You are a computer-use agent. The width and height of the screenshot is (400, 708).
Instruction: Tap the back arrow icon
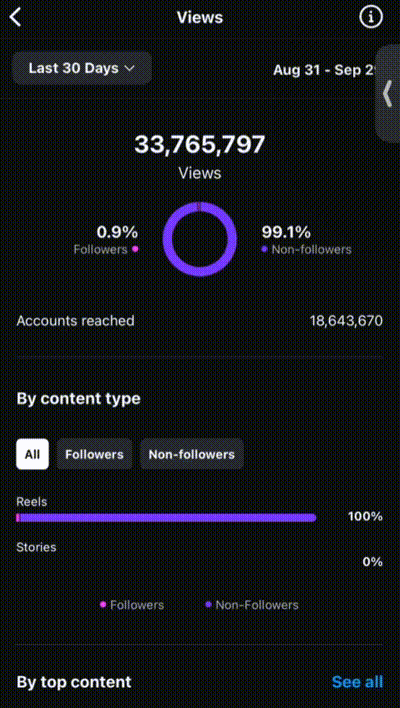15,18
